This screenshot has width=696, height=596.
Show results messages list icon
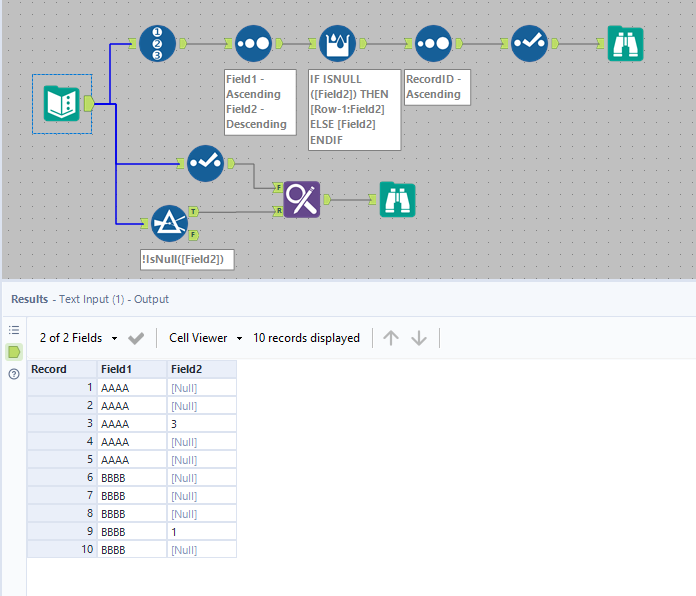click(14, 330)
